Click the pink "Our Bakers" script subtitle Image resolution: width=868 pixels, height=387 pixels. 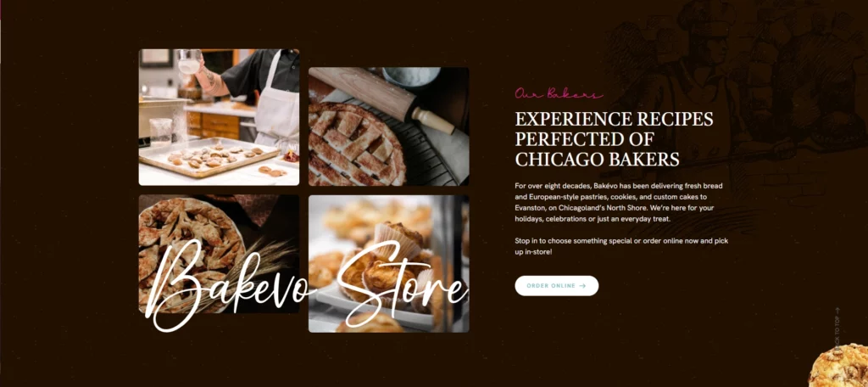point(558,93)
